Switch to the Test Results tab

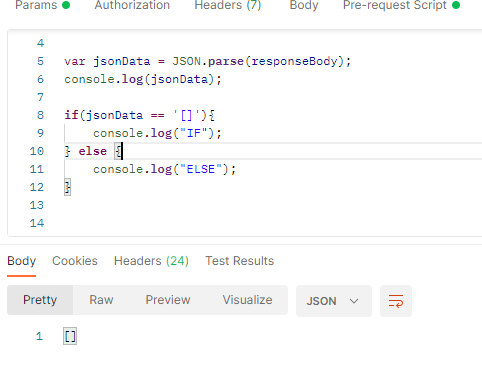[239, 261]
